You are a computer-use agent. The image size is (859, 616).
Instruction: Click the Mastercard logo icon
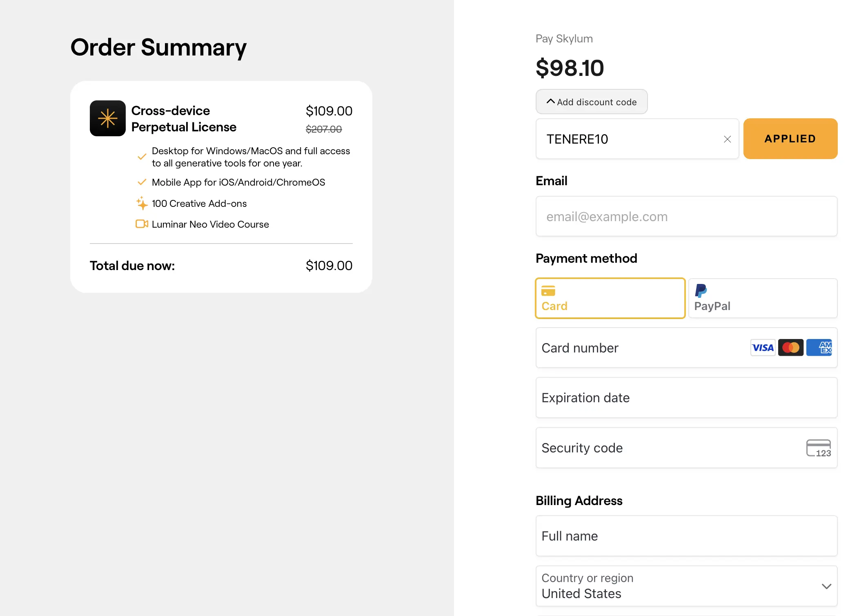790,348
